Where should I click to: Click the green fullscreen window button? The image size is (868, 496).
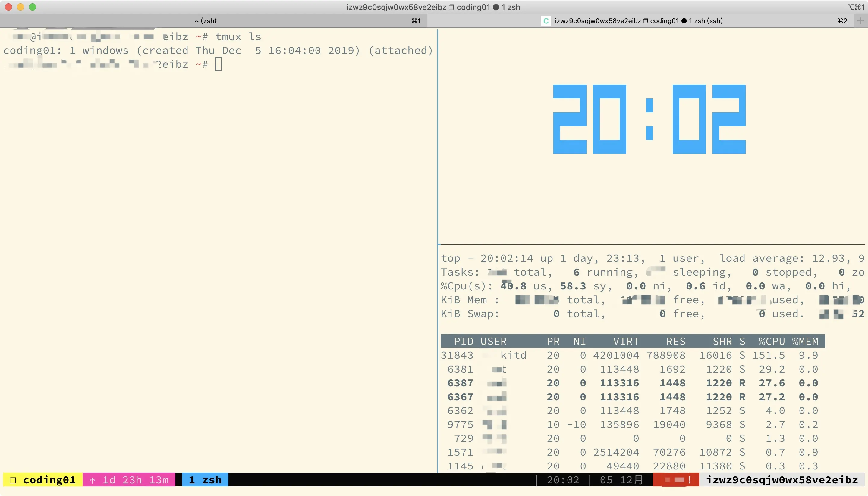[32, 7]
